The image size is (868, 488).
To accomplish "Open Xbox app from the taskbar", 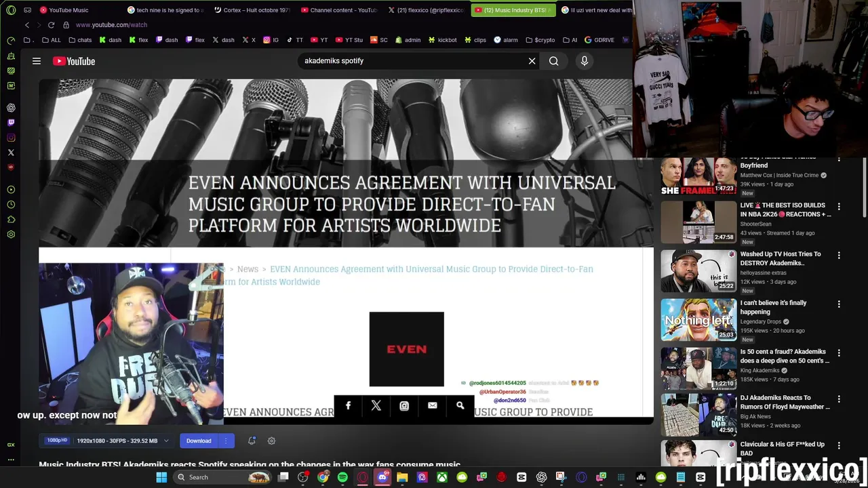I will (442, 477).
